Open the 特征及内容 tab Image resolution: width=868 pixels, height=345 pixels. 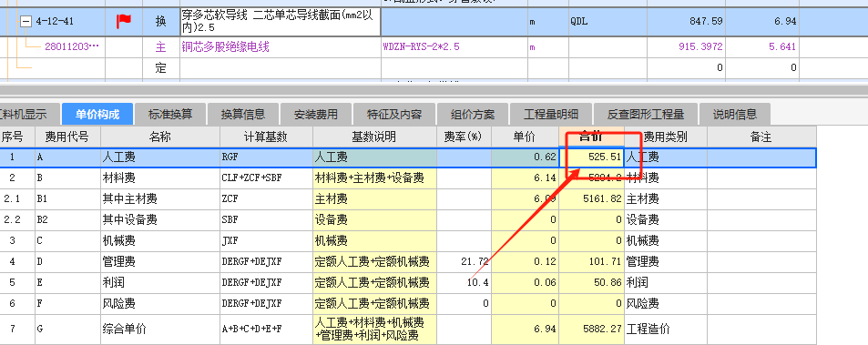pyautogui.click(x=394, y=115)
